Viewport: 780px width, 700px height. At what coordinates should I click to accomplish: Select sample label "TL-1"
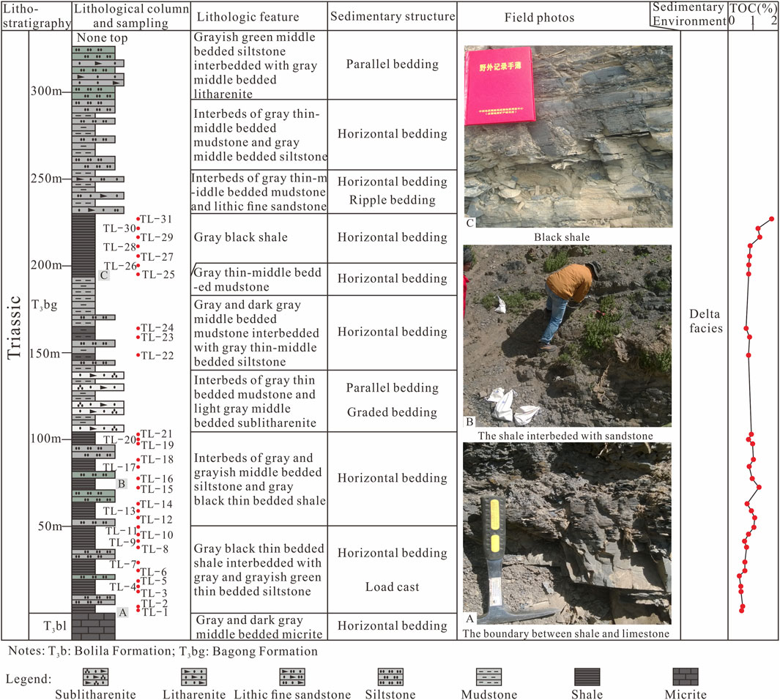click(x=155, y=612)
